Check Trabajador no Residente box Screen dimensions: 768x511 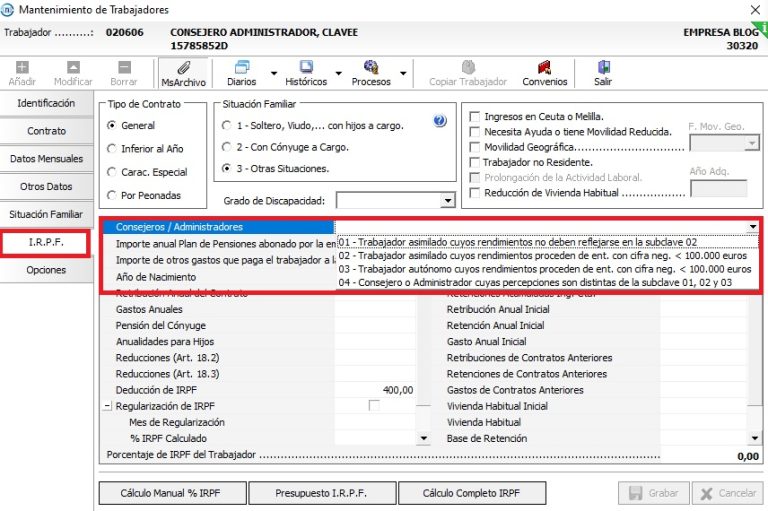pos(474,162)
